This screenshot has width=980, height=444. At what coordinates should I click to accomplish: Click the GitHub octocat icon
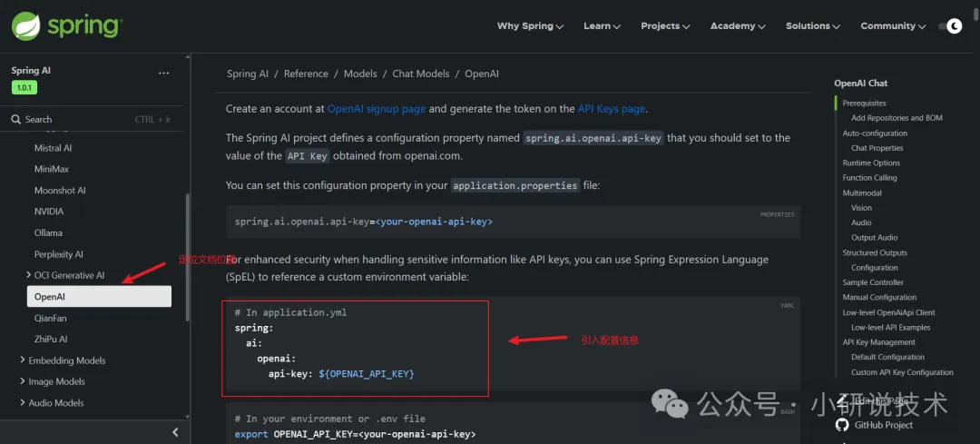pos(842,425)
